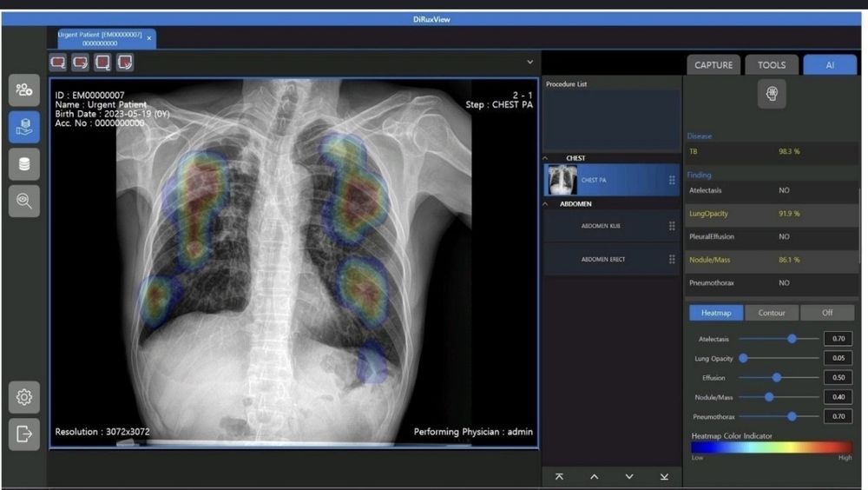Screen dimensions: 868x490
Task: Select the TB disease result row
Action: coord(772,151)
